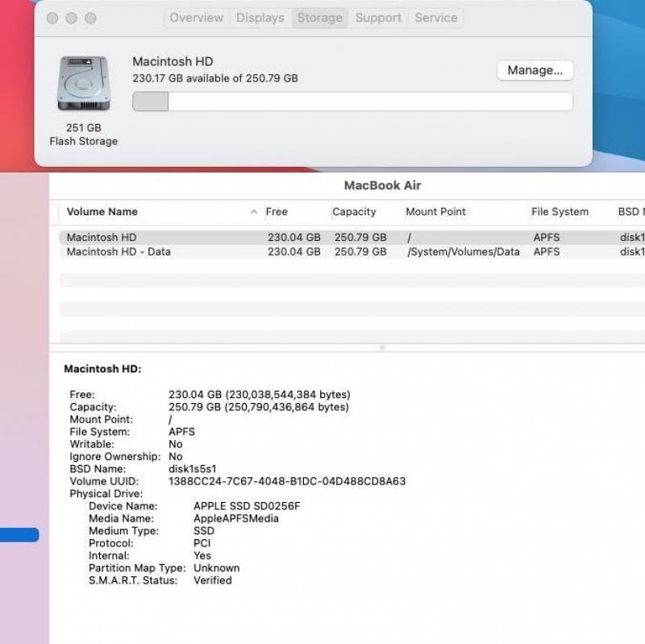Viewport: 645px width, 644px height.
Task: Click the selected blue sidebar item
Action: tap(19, 534)
